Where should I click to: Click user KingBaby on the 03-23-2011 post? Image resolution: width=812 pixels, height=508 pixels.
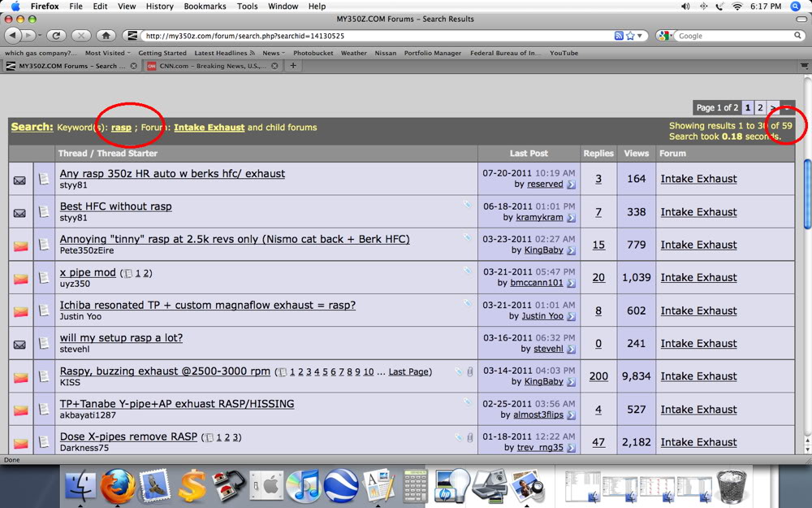[x=543, y=250]
